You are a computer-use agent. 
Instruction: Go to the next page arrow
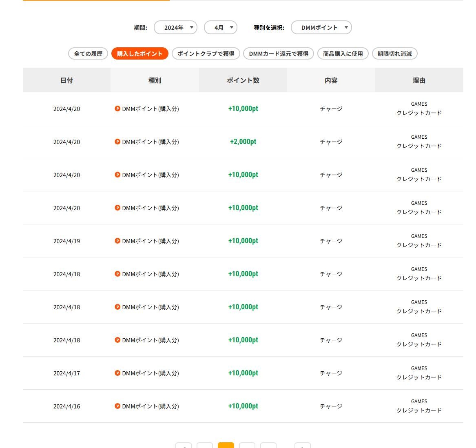[302, 446]
